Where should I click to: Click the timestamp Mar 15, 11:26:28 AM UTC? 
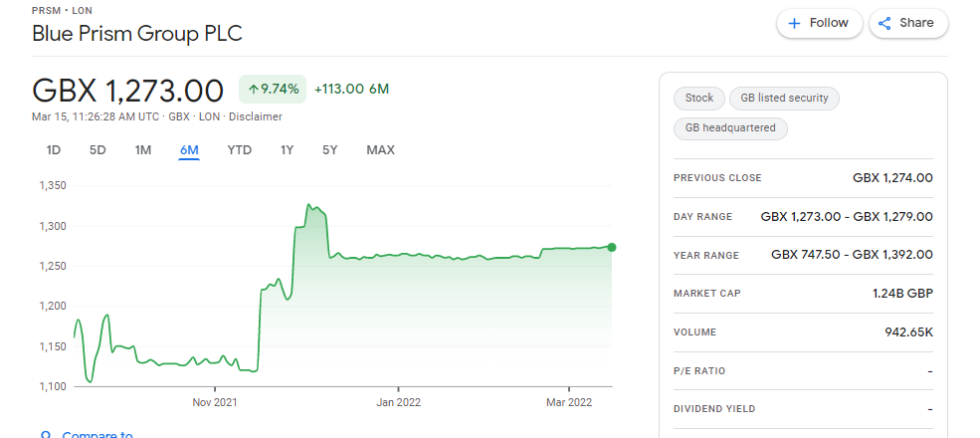pyautogui.click(x=95, y=117)
